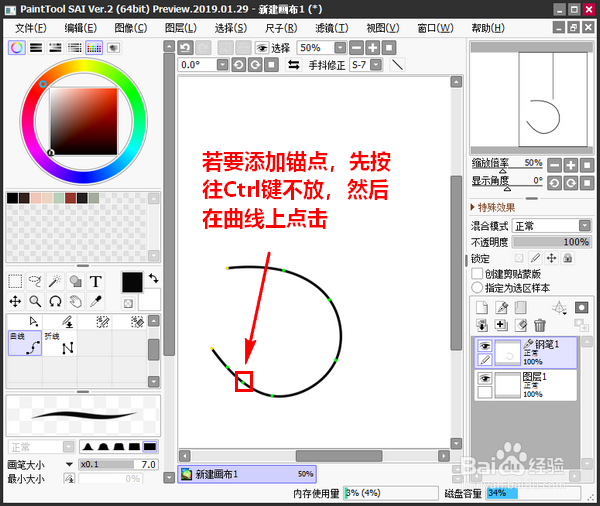Select the lasso selection tool
The height and width of the screenshot is (506, 600).
point(35,281)
